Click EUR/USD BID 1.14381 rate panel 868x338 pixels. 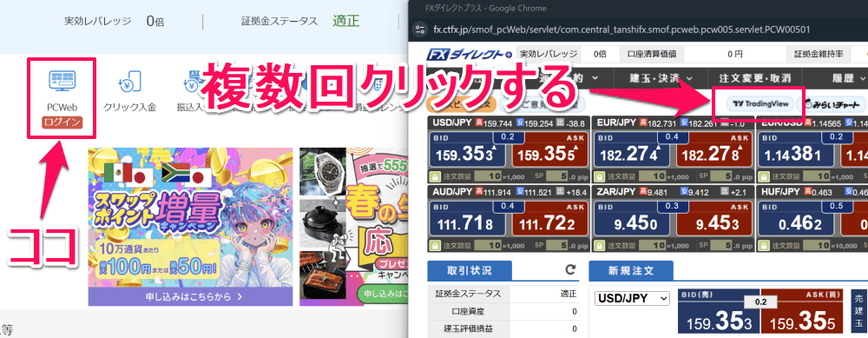(797, 149)
